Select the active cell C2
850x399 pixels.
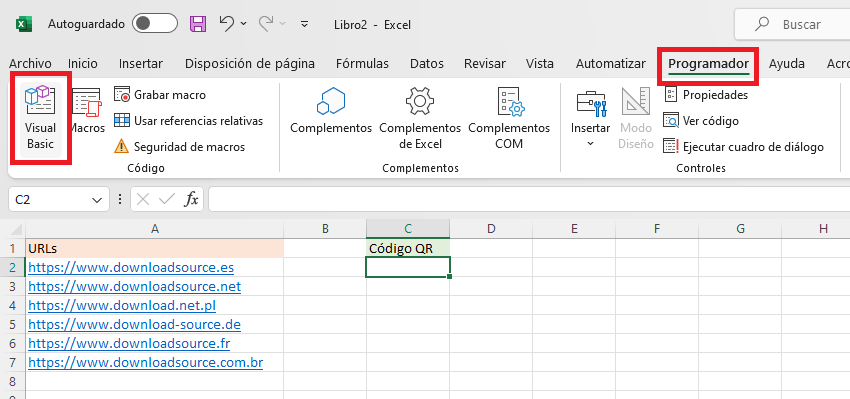408,267
